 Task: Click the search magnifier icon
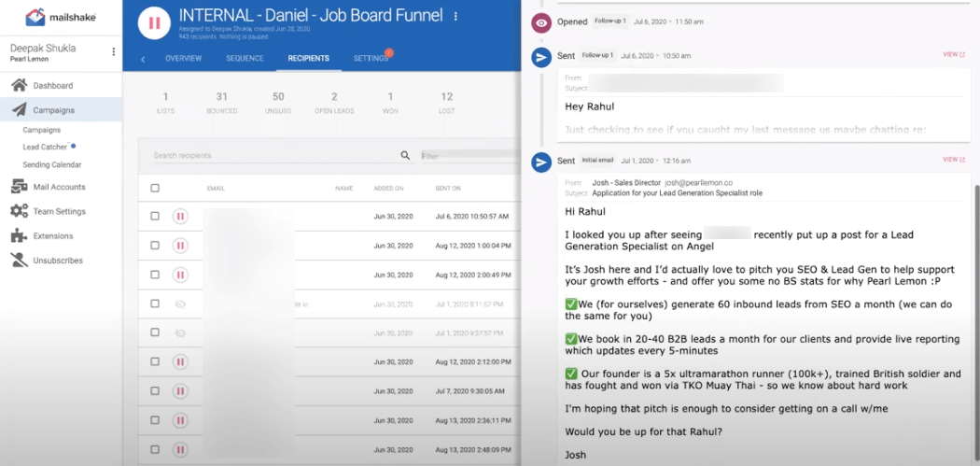[x=406, y=155]
